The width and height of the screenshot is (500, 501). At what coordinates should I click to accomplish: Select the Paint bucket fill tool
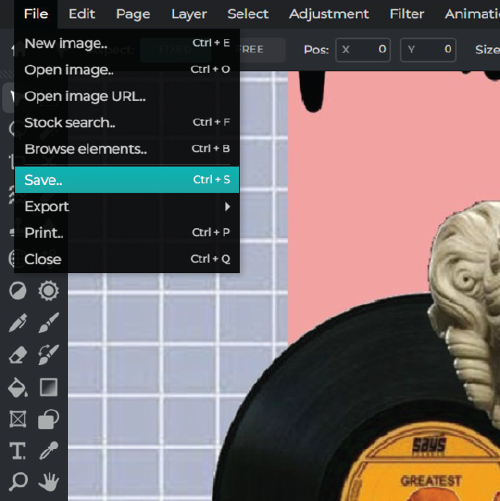click(18, 387)
